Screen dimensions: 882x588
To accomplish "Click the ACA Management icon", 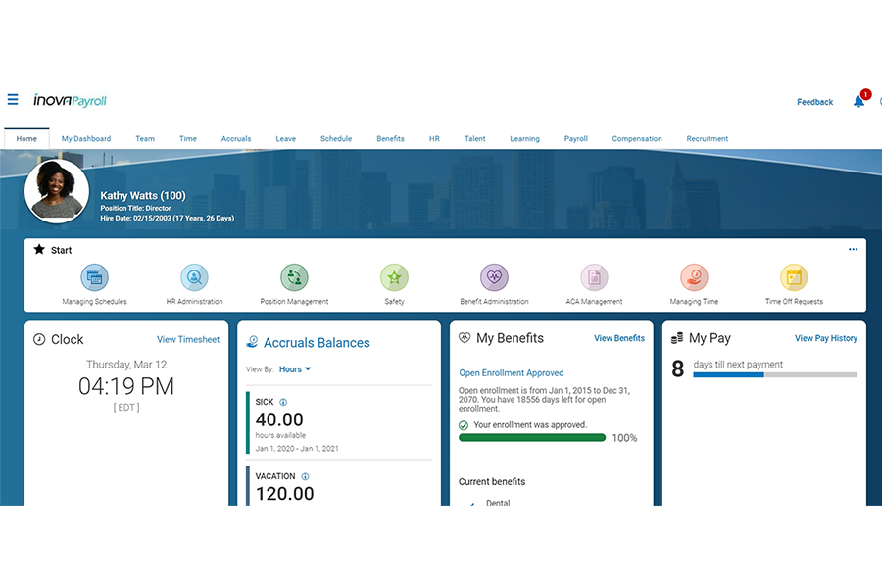I will [594, 278].
